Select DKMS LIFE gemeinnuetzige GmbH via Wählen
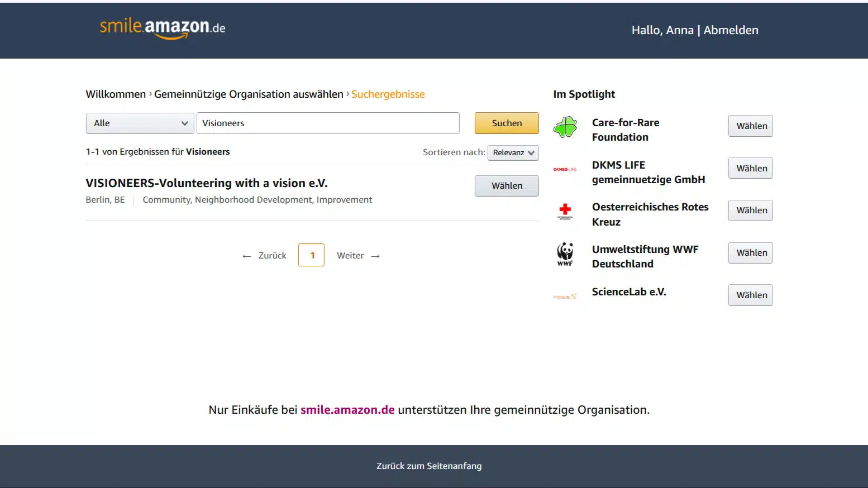Screen dimensions: 868x488 click(750, 169)
